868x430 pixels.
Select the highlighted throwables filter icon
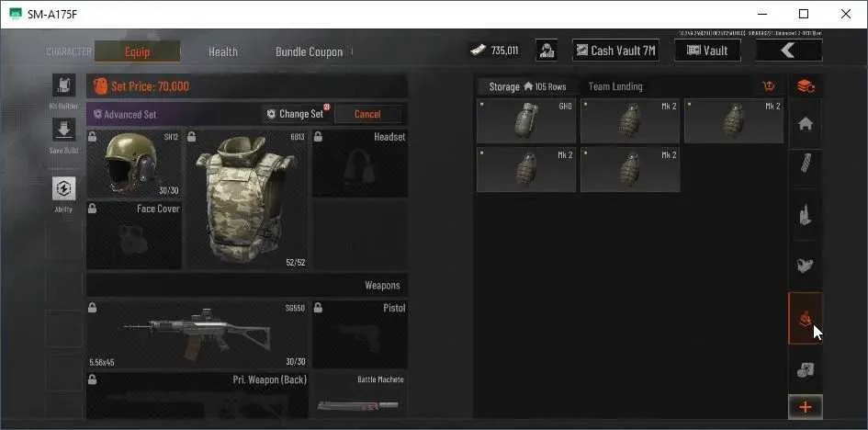point(805,318)
